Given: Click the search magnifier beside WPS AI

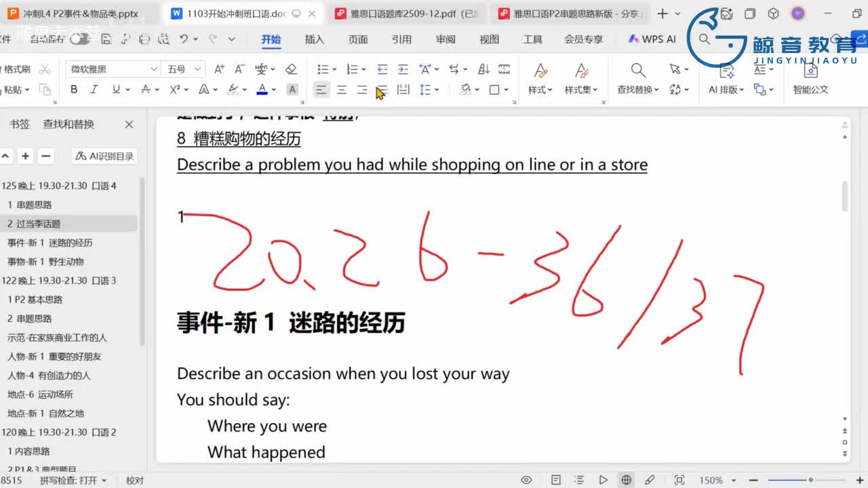Looking at the screenshot, I should click(704, 39).
